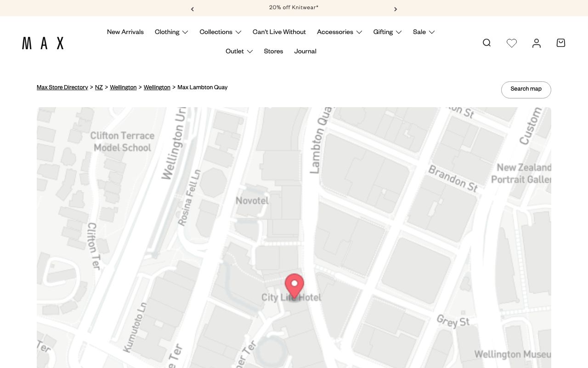
Task: Expand the Collections menu chevron
Action: (x=238, y=32)
